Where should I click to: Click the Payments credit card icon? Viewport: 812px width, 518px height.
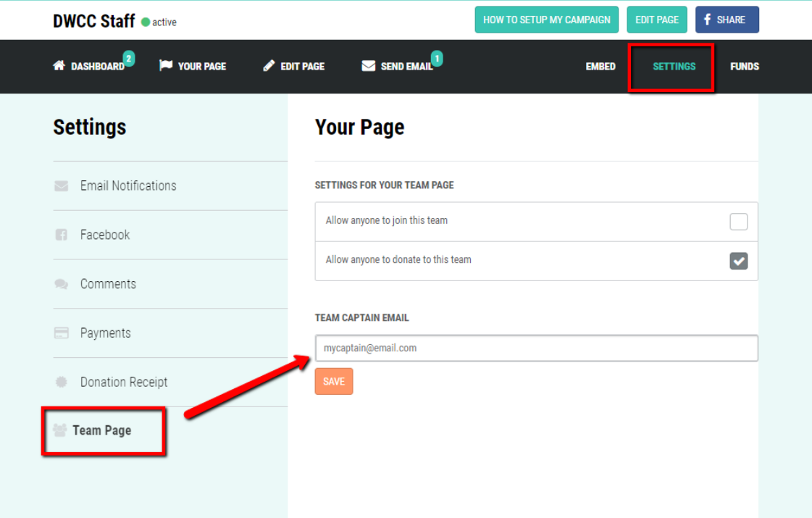coord(61,333)
